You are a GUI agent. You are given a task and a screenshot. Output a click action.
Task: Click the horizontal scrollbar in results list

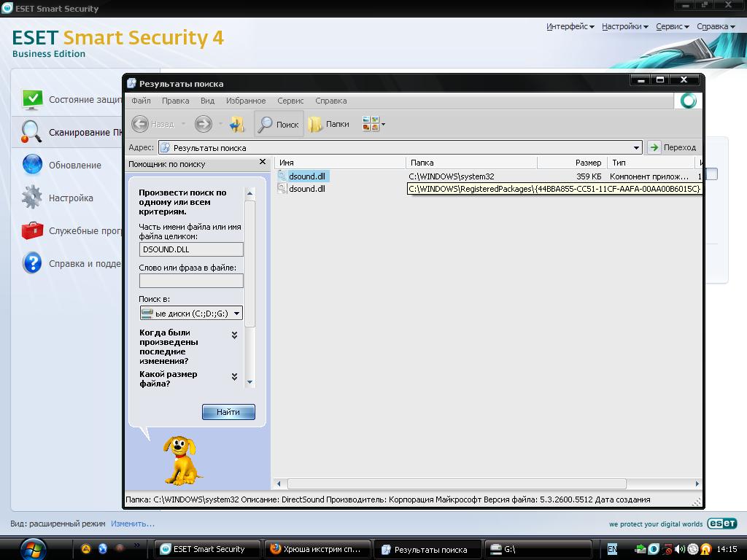click(456, 484)
